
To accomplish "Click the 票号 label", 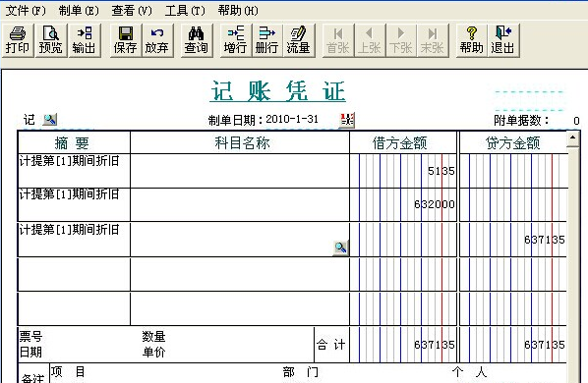I will coord(30,336).
